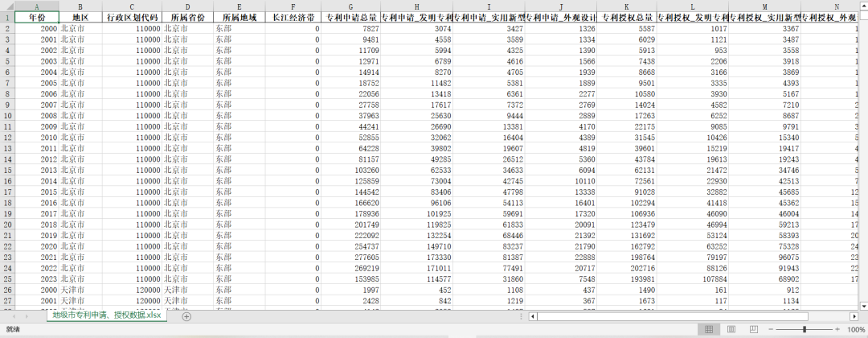The image size is (868, 338).
Task: Select column B header
Action: [x=80, y=6]
